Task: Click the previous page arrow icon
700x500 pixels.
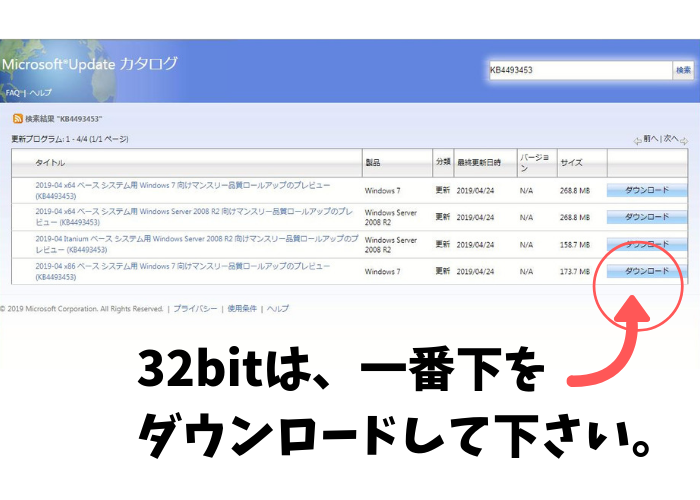Action: pyautogui.click(x=638, y=141)
